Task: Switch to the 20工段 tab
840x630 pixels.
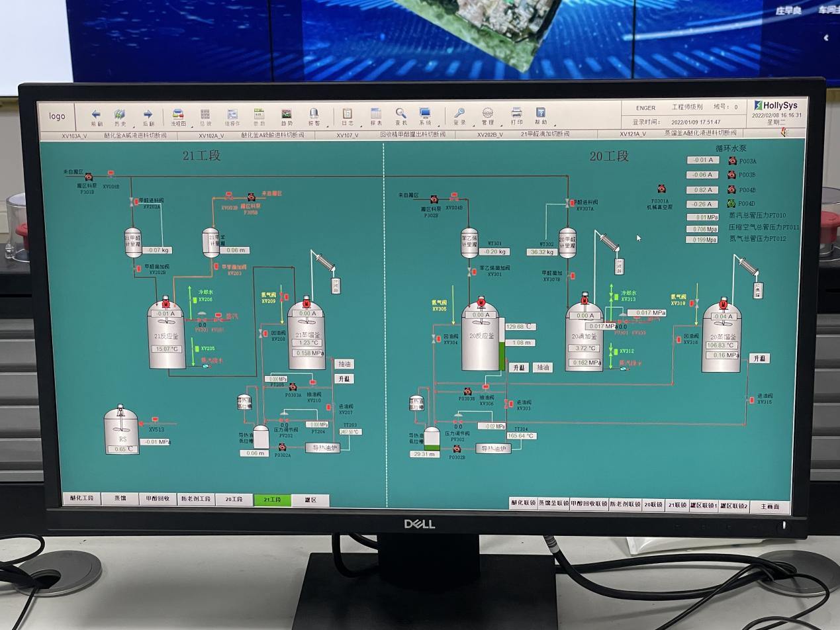Action: (234, 500)
